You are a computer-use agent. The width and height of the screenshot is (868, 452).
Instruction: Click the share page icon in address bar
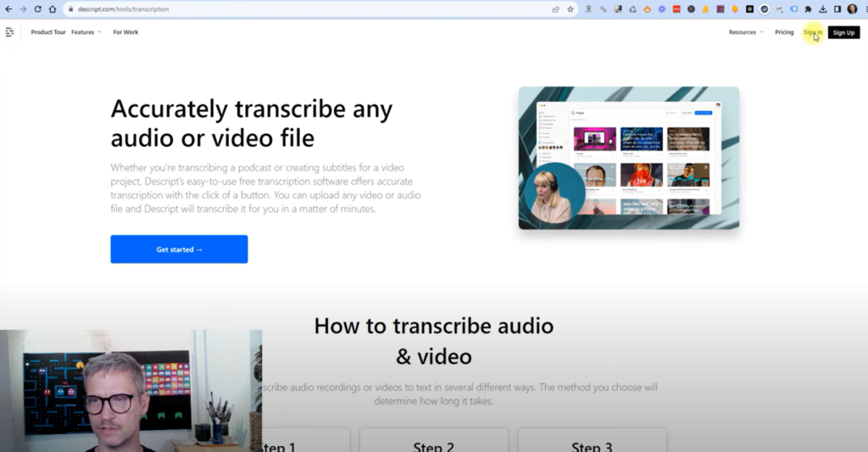pos(555,8)
